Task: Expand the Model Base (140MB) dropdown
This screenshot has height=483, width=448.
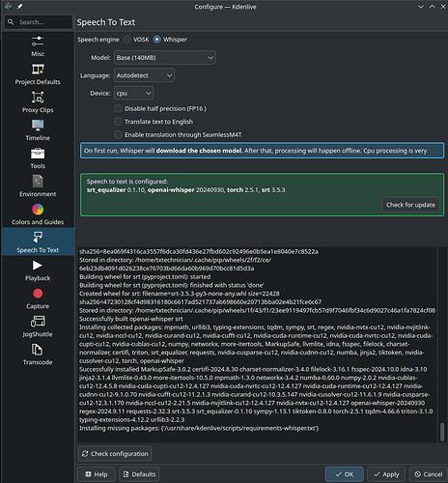Action: (x=165, y=58)
